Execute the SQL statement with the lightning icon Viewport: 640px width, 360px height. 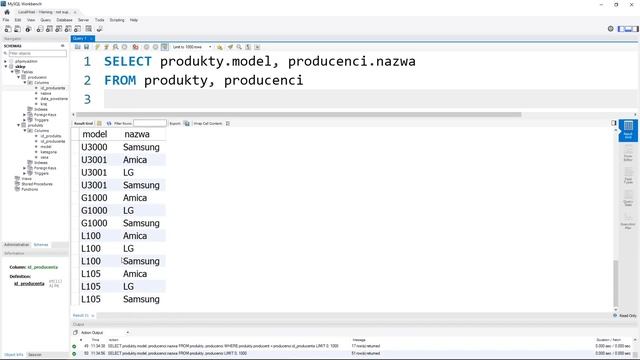(x=97, y=47)
